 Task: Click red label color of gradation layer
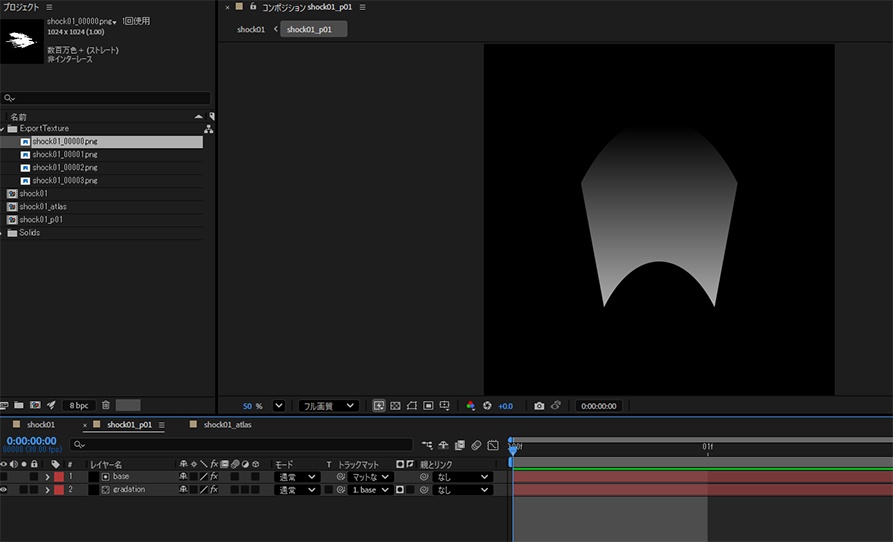[59, 490]
